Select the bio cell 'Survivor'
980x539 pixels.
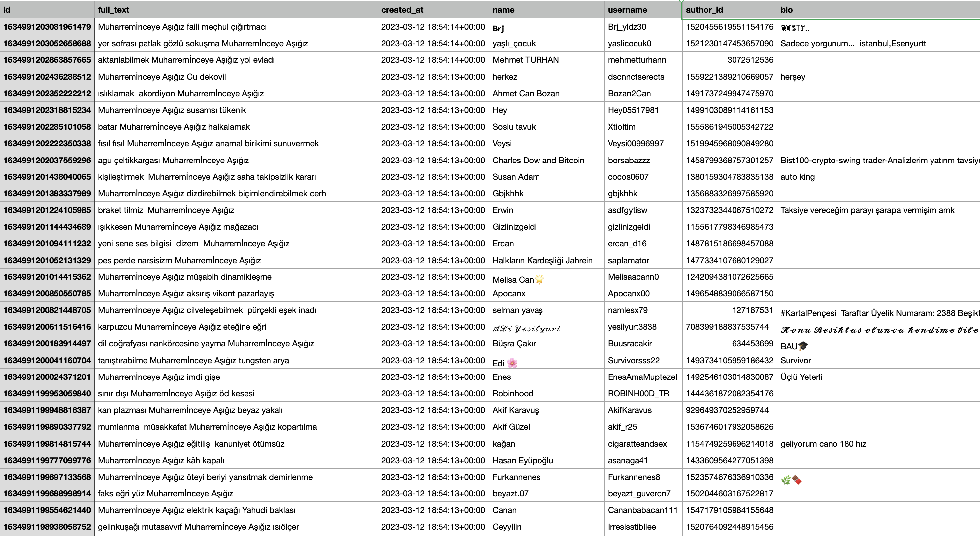coord(796,361)
